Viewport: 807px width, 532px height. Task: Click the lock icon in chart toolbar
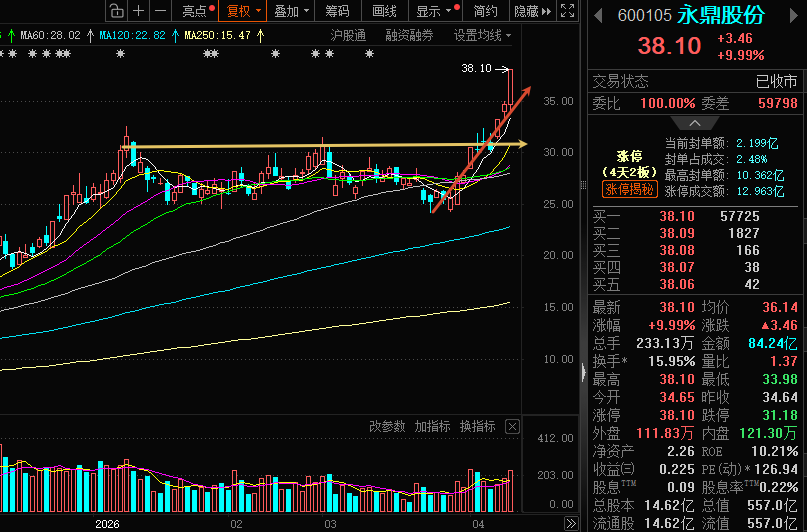pyautogui.click(x=117, y=11)
